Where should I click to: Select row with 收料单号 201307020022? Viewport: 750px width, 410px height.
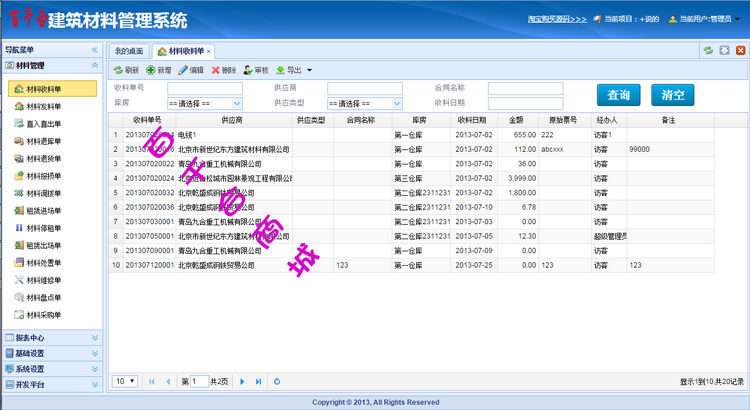(411, 164)
